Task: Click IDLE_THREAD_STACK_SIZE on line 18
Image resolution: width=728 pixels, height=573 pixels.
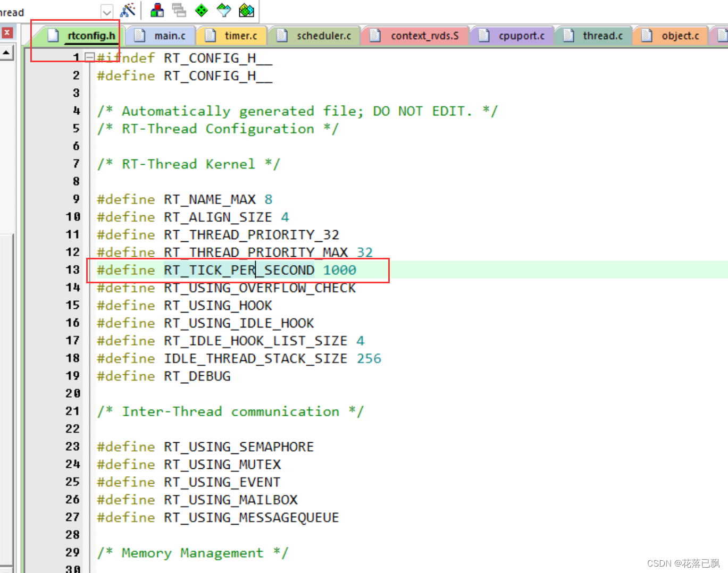Action: click(255, 358)
